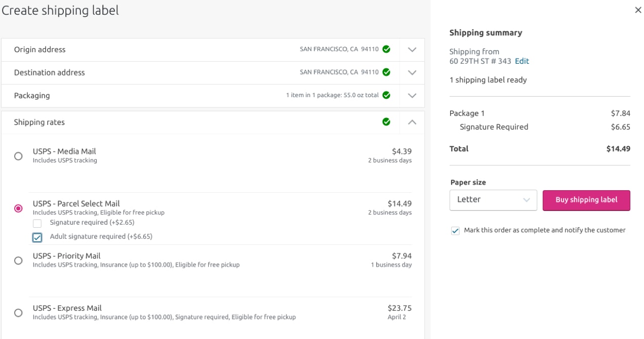The width and height of the screenshot is (644, 339).
Task: Uncheck Adult signature required
Action: (37, 237)
